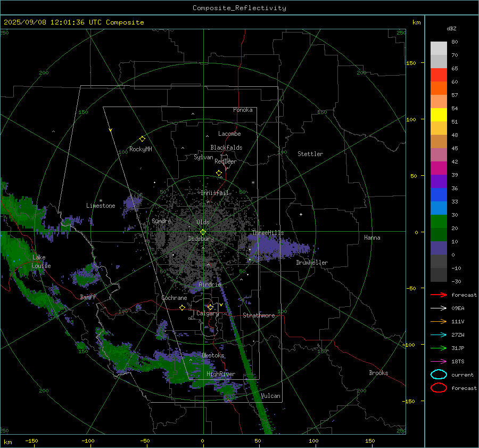Image resolution: width=479 pixels, height=448 pixels.
Task: Select the 30 dBZ green color swatch
Action: coord(439,222)
